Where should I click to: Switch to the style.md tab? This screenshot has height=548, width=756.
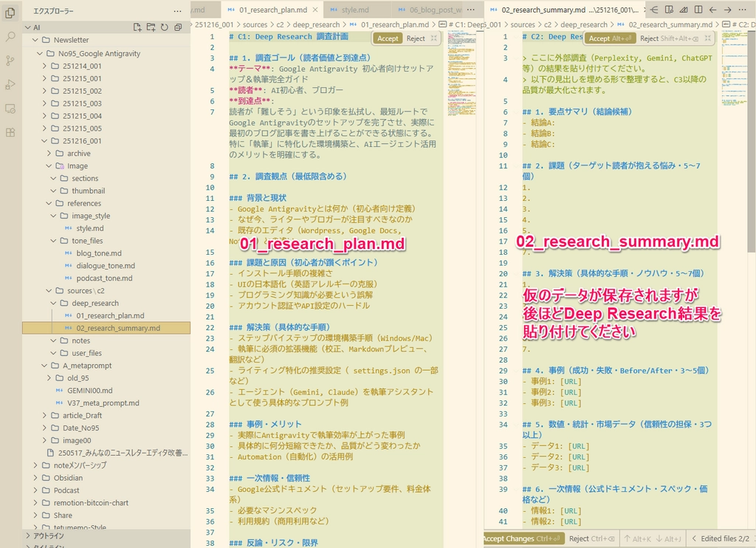355,10
